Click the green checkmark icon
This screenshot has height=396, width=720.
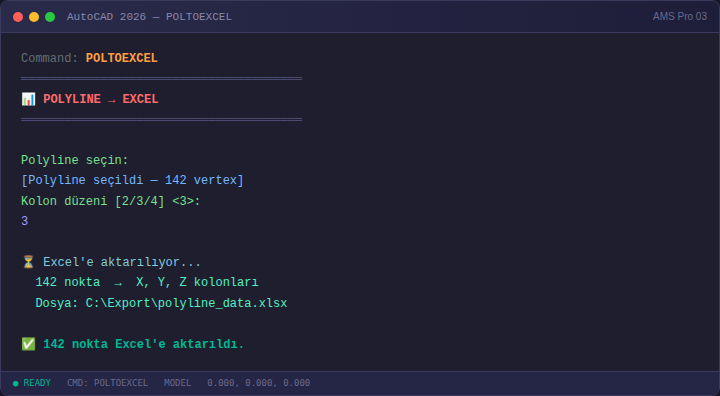[x=28, y=344]
